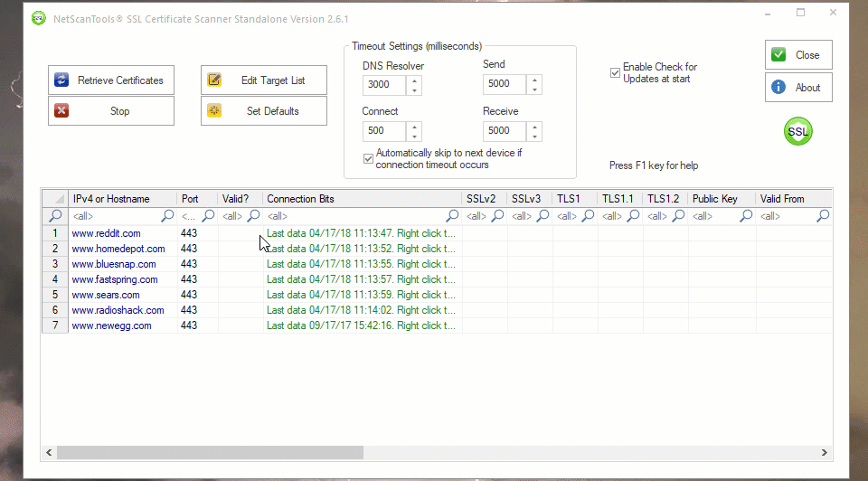Click the Public Key column header
This screenshot has width=868, height=481.
click(722, 199)
